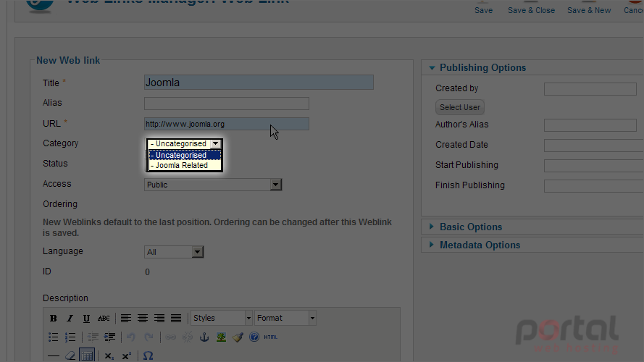Click the outdent icon

coord(93,337)
